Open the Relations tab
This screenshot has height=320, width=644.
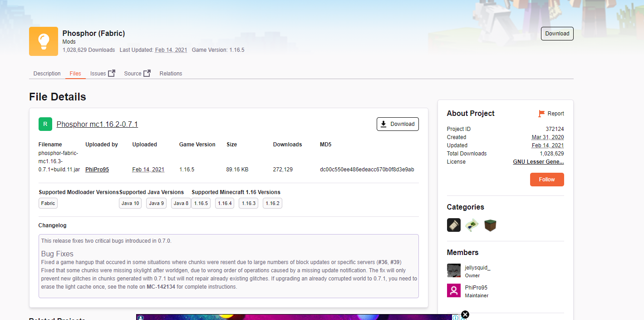[x=171, y=74]
